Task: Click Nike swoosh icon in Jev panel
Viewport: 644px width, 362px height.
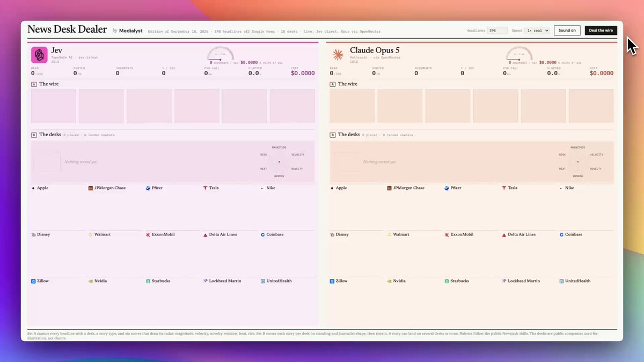Action: 262,188
